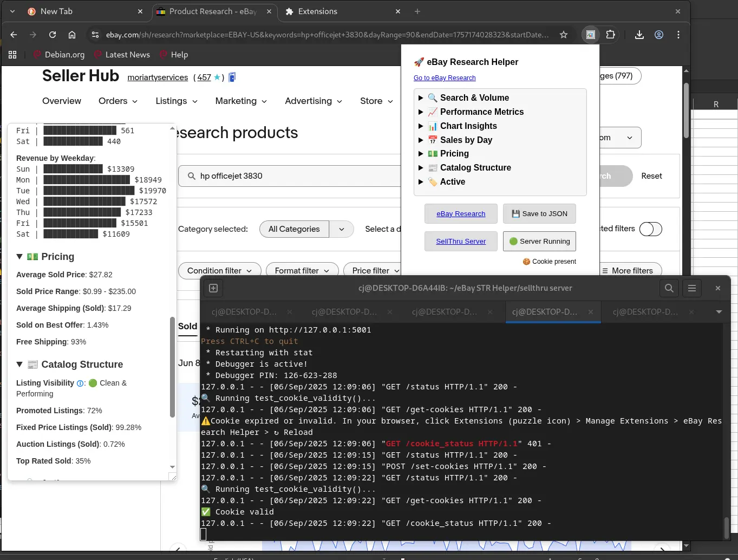This screenshot has height=560, width=738.
Task: Open the browser downloads icon
Action: 639,35
